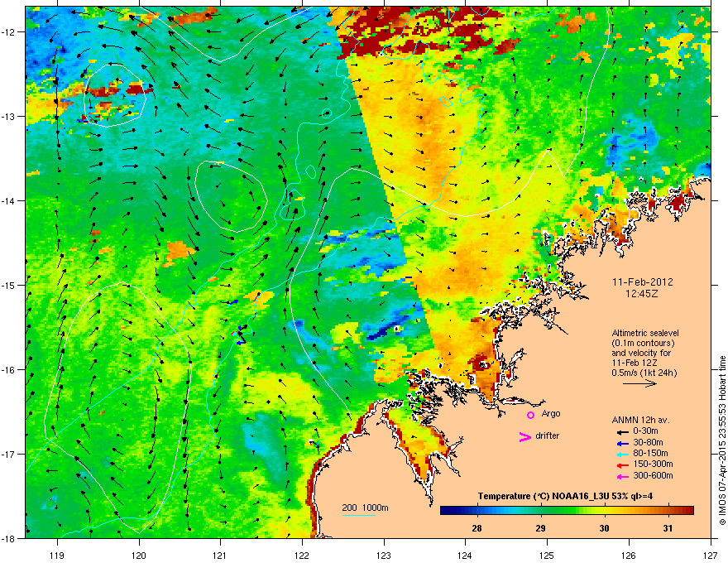Click the '0-30m' depth label
The height and width of the screenshot is (563, 728).
(x=646, y=431)
